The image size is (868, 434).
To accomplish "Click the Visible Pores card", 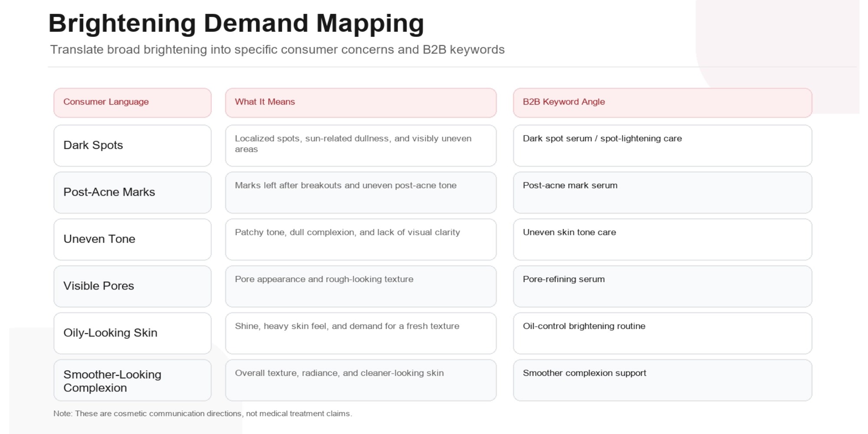I will pyautogui.click(x=132, y=286).
